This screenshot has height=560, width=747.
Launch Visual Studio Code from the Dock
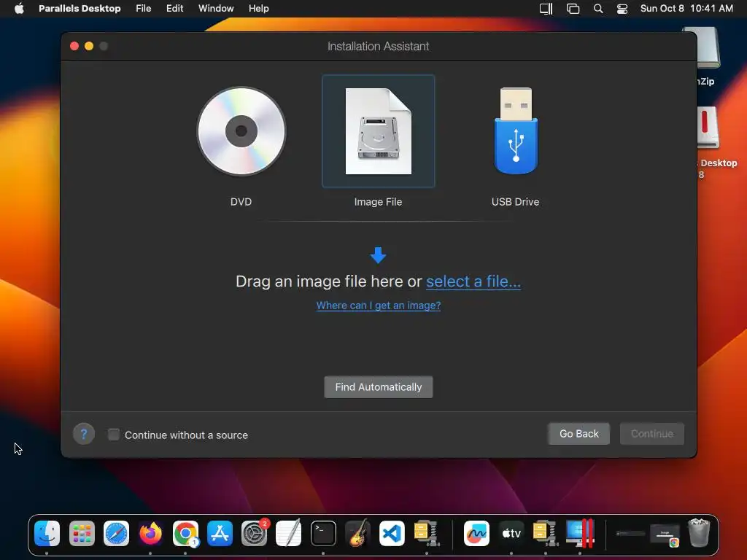click(x=392, y=533)
